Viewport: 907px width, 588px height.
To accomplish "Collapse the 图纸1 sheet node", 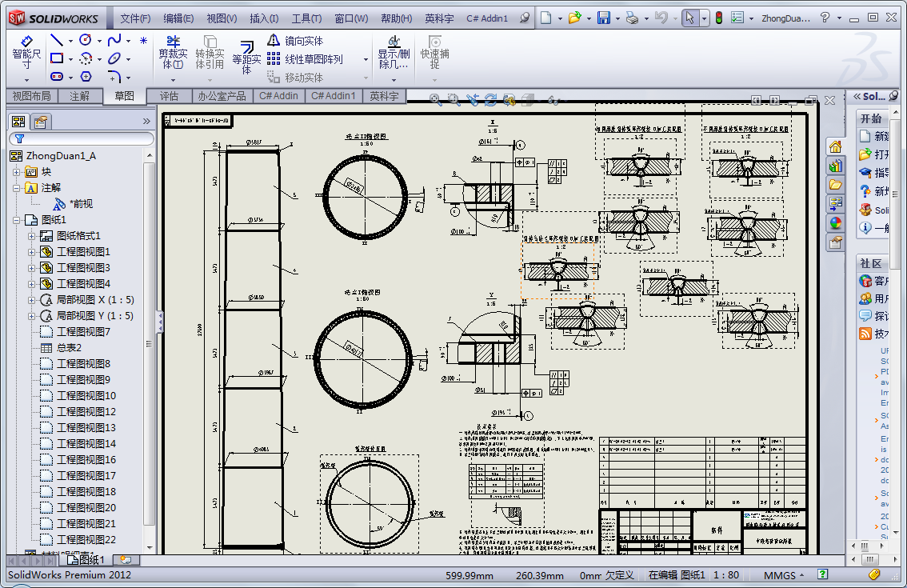I will coord(17,220).
